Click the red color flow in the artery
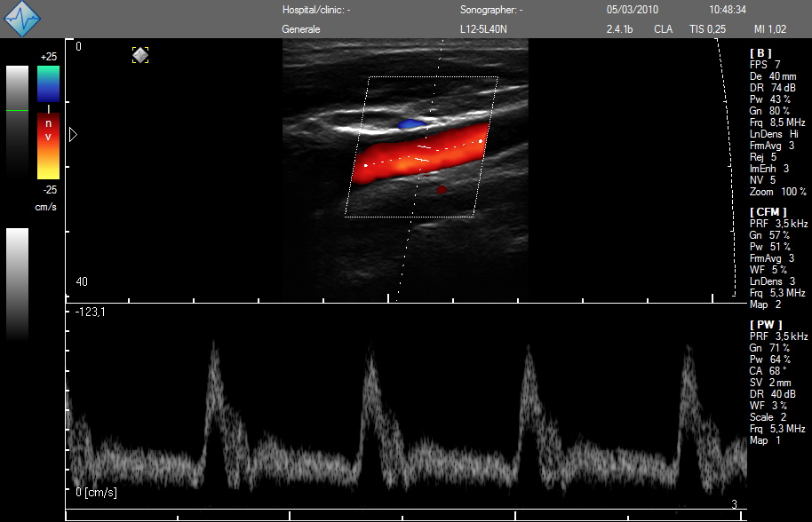 (x=419, y=154)
